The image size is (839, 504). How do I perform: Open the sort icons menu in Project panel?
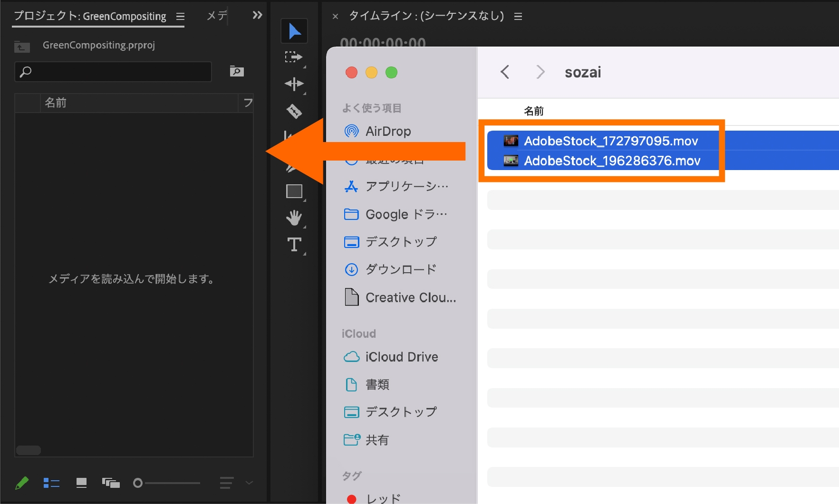(226, 483)
